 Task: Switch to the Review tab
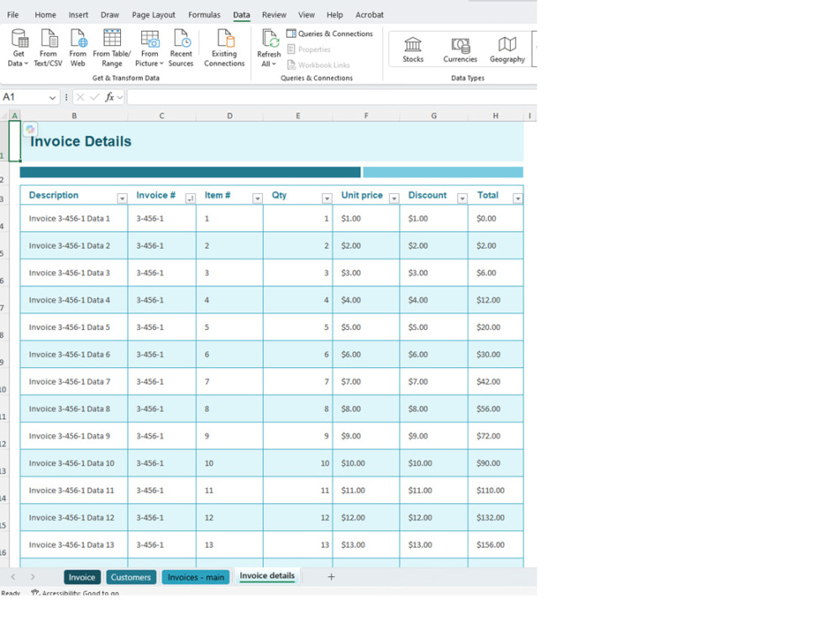pos(274,15)
